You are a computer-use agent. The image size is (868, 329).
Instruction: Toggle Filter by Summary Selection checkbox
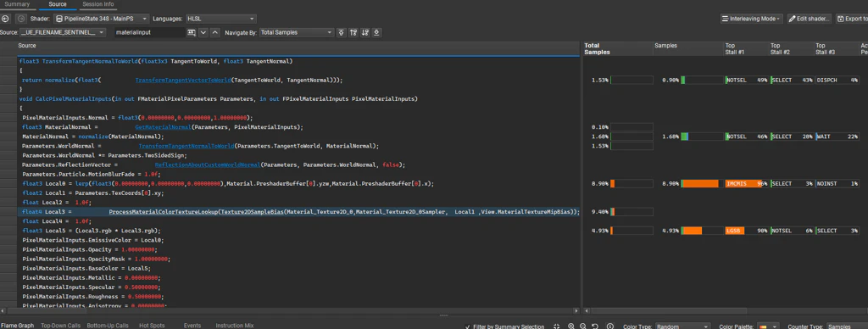468,326
